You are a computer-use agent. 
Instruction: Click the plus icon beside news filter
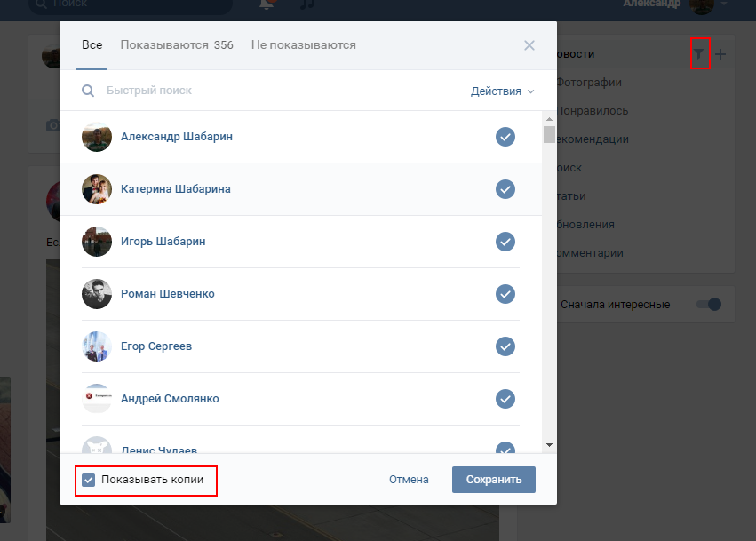point(720,54)
